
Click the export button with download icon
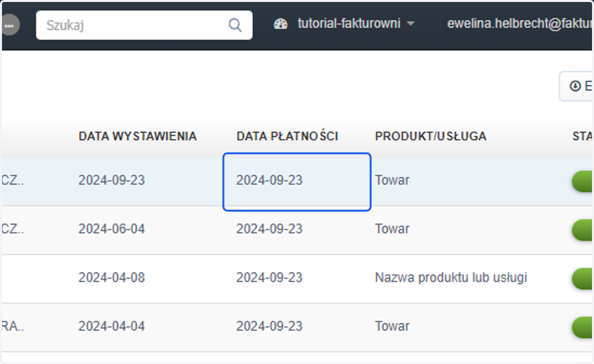click(x=577, y=87)
